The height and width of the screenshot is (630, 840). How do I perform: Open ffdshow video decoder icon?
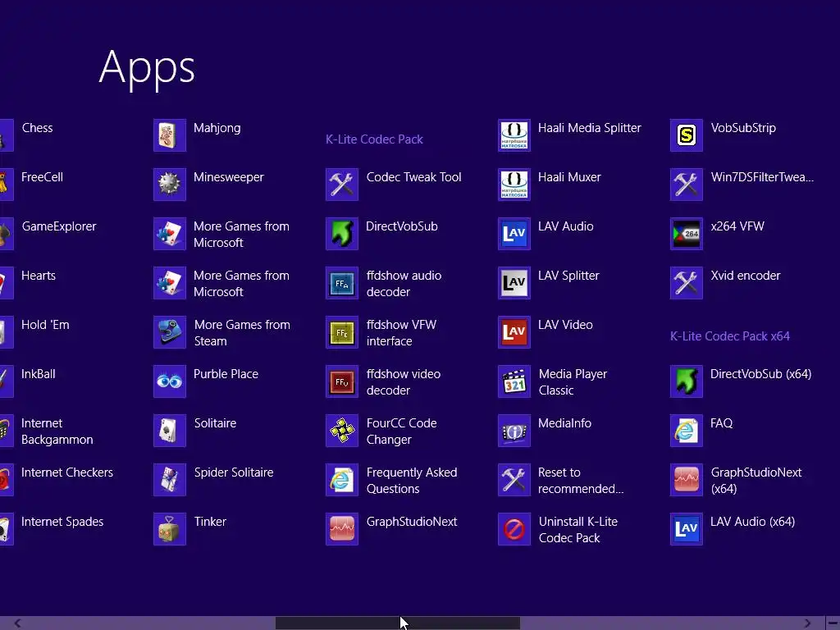(342, 381)
